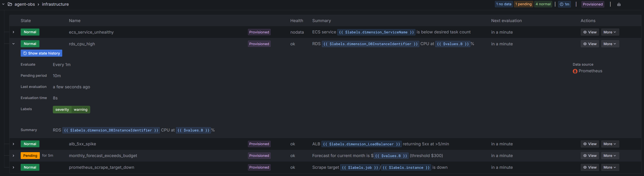View the ecs_service_unhealthy rule
This screenshot has height=176, width=644.
pos(590,32)
